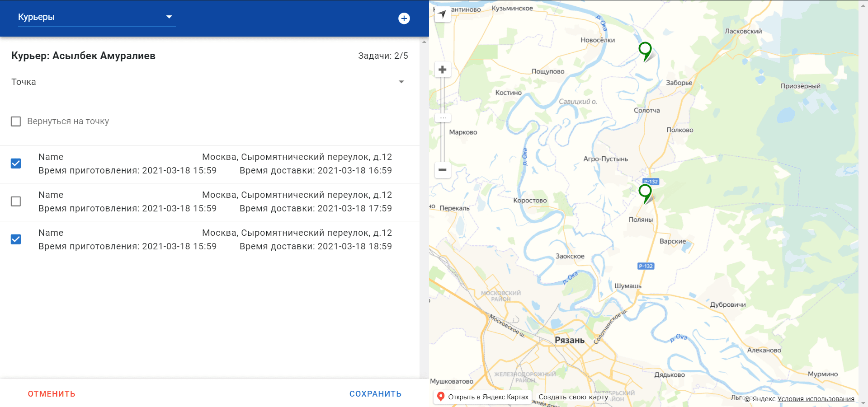
Task: Check the middle task with delivery time 17:59
Action: (16, 201)
